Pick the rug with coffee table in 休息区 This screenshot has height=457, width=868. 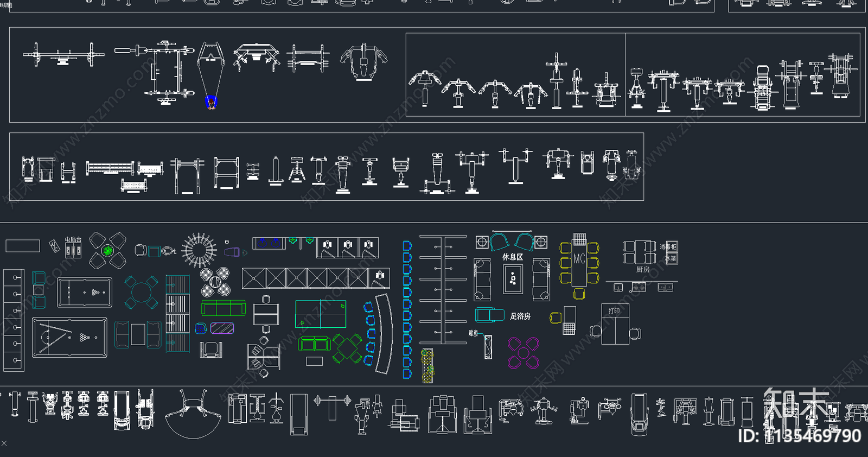pyautogui.click(x=513, y=280)
